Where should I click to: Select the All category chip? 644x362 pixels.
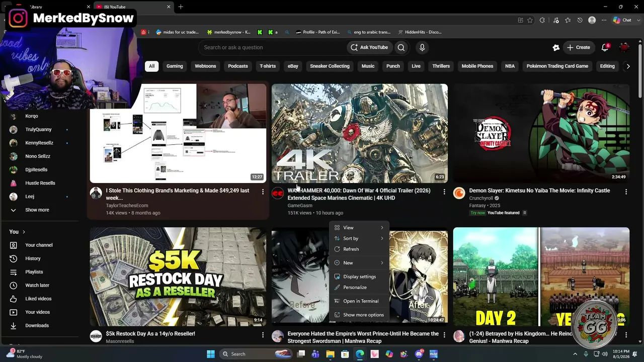(x=151, y=66)
